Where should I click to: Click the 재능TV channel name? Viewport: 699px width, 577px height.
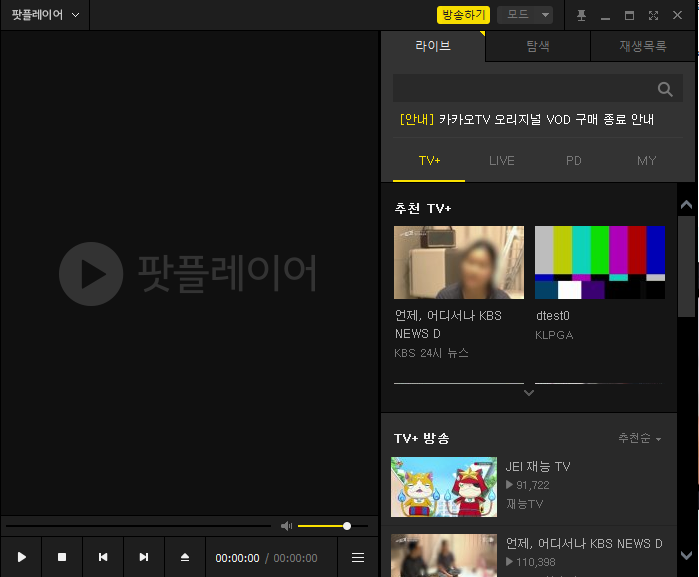[524, 504]
